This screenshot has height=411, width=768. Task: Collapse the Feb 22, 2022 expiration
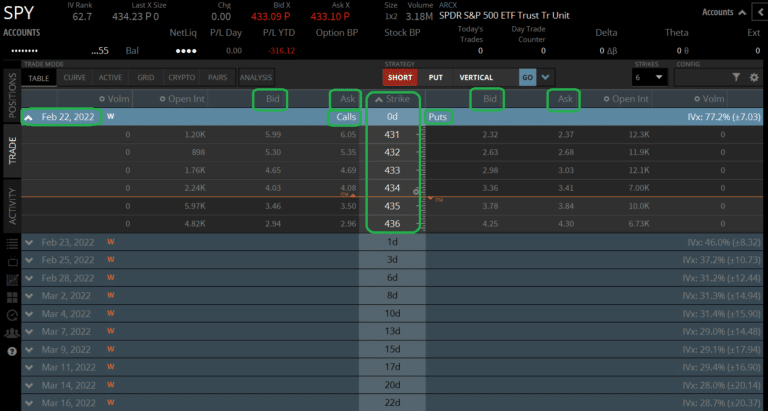[x=32, y=117]
